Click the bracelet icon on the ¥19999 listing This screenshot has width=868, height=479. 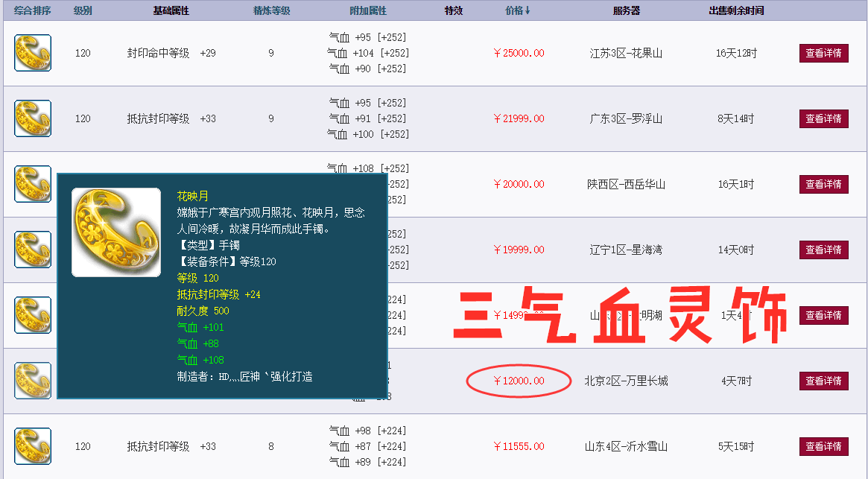pos(32,250)
